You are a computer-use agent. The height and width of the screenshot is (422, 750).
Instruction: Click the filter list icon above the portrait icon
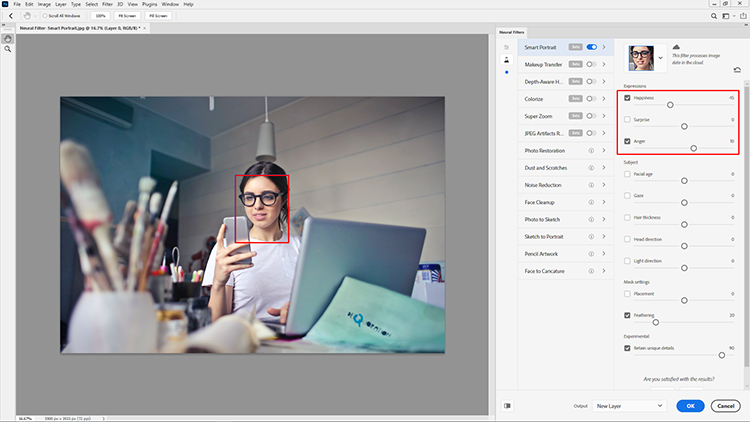(x=507, y=47)
